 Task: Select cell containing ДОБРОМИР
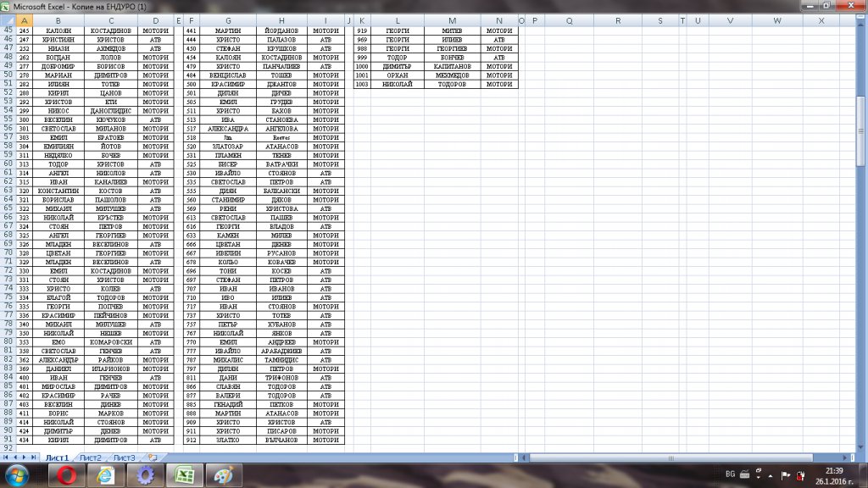(x=58, y=66)
